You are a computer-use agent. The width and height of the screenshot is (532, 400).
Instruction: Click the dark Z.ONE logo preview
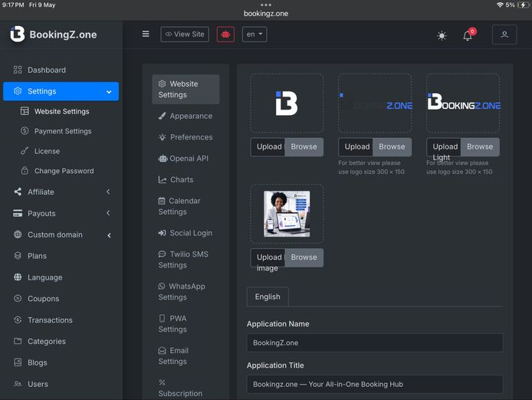click(375, 103)
